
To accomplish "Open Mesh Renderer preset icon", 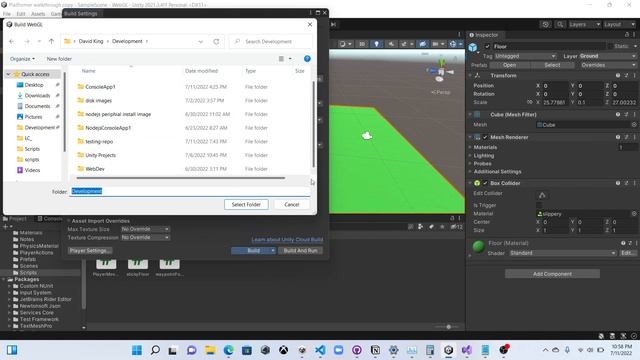I will pyautogui.click(x=626, y=137).
